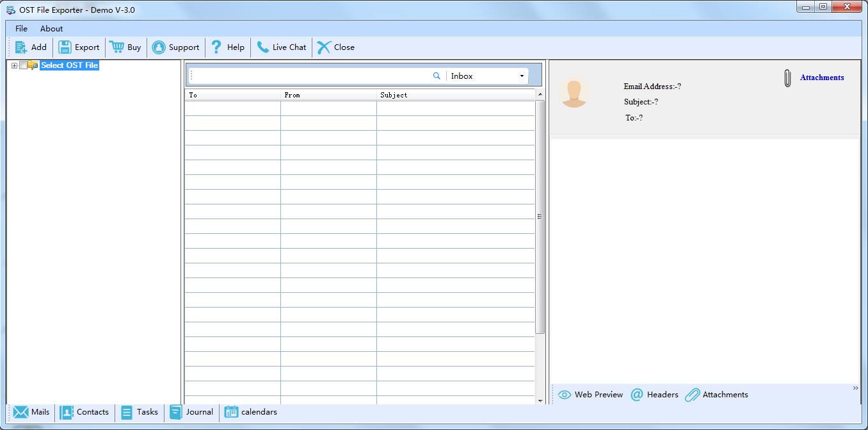The width and height of the screenshot is (868, 430).
Task: Click the Close toolbar button
Action: (335, 47)
